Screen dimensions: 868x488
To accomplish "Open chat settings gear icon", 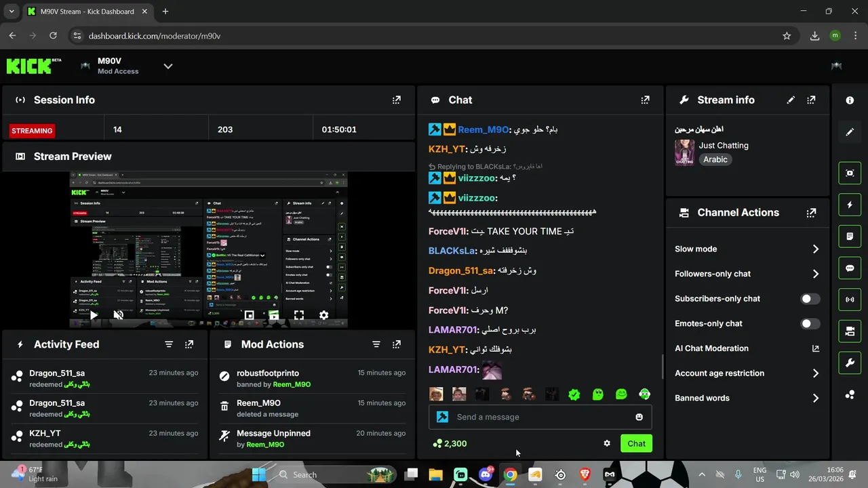I will tap(607, 443).
